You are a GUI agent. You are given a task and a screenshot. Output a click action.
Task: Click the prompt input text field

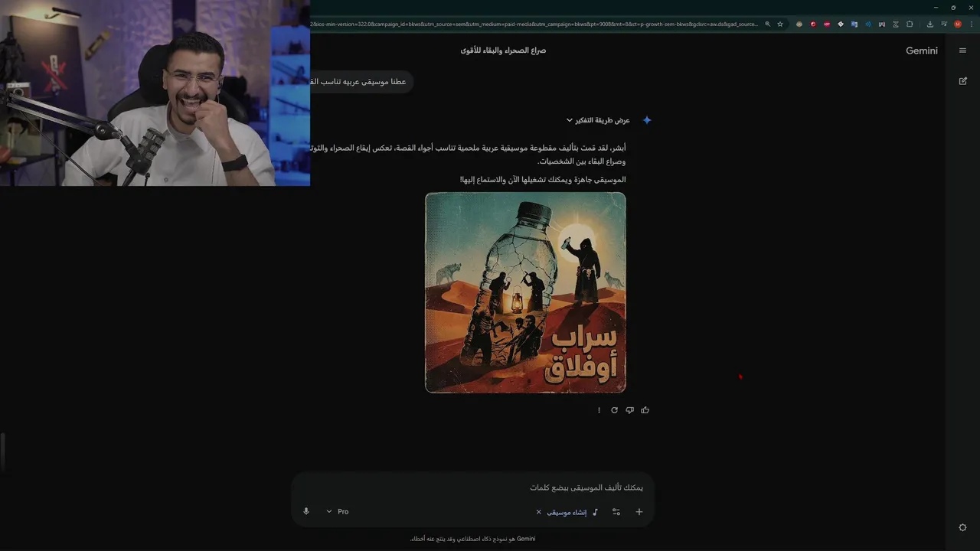point(472,487)
